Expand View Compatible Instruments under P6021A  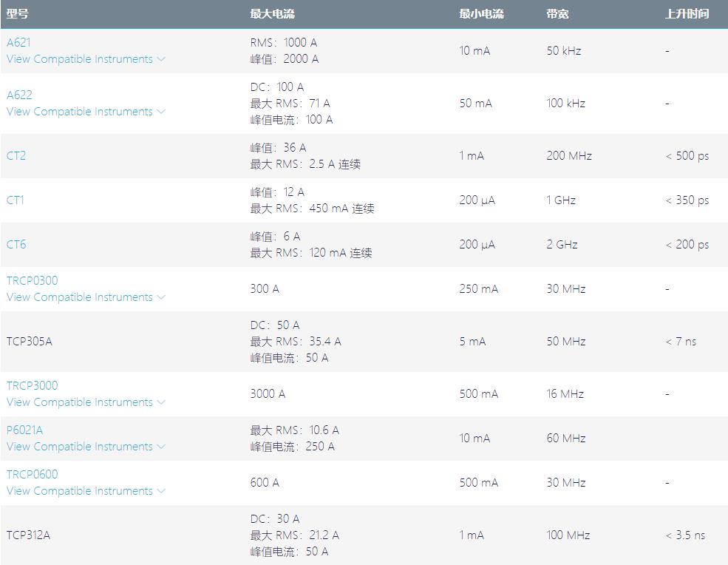point(86,447)
